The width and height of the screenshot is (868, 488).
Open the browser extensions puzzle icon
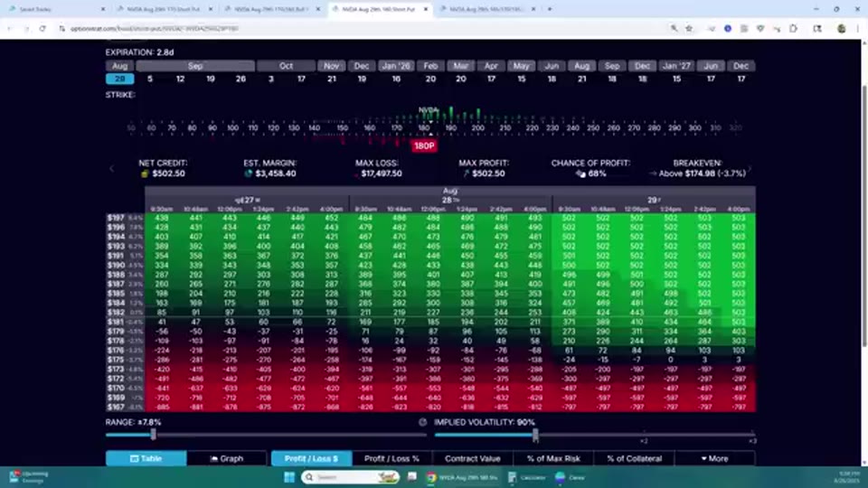793,29
